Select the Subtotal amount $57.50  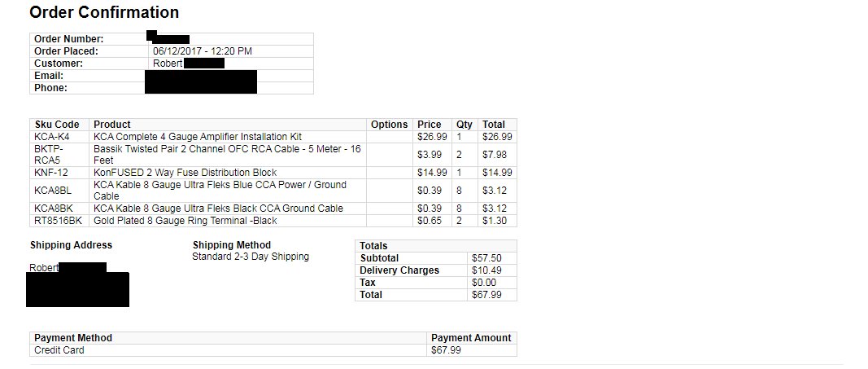click(x=484, y=258)
